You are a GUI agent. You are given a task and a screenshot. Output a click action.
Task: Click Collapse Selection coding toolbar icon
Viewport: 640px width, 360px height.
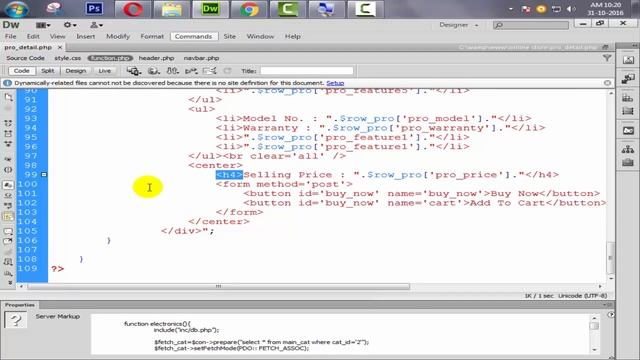[8, 133]
